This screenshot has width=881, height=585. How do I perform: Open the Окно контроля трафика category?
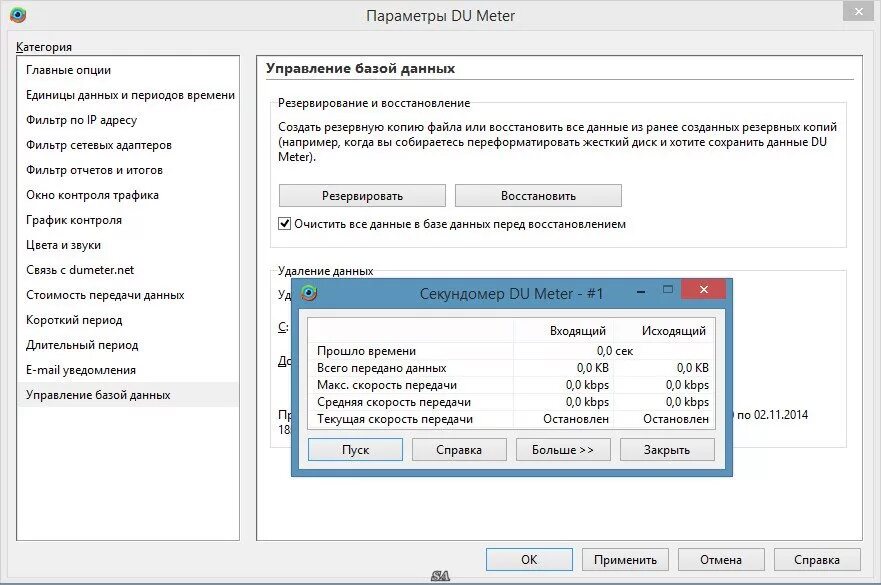click(x=128, y=195)
